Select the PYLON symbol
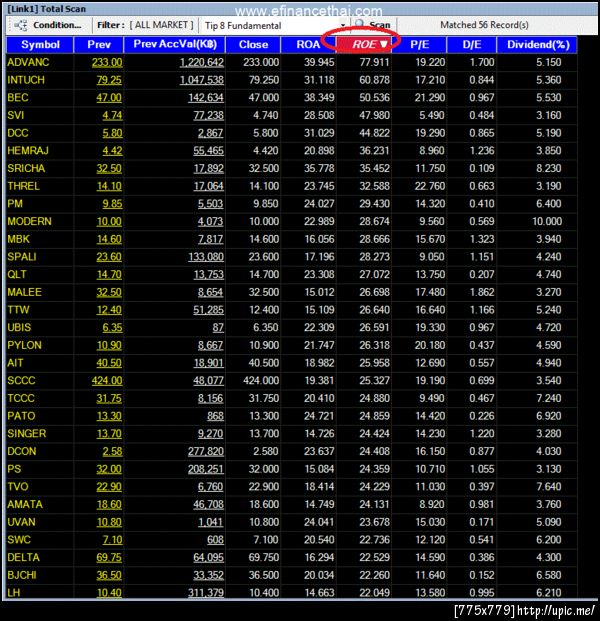 click(24, 345)
